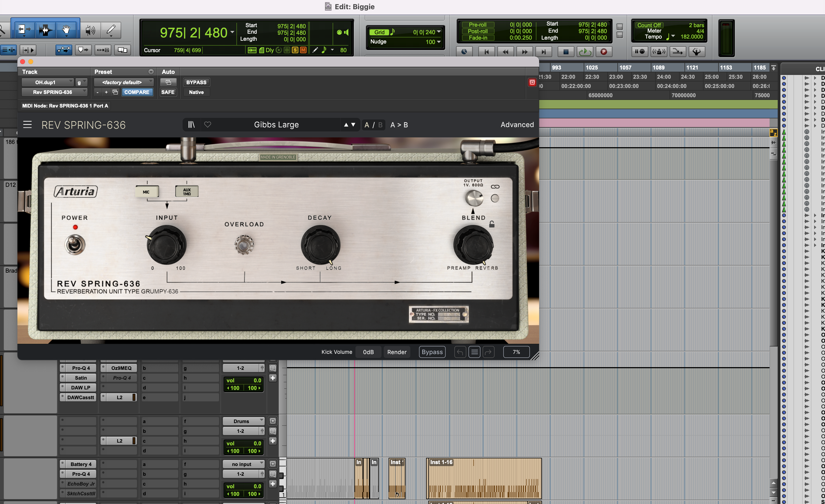Click the rewind button
825x504 pixels.
505,52
